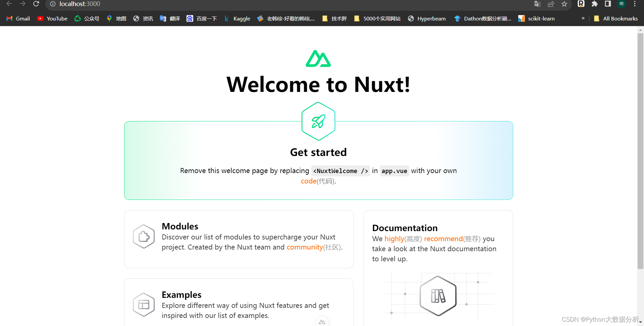Open the 百度一下 bookmark
644x326 pixels.
[x=202, y=18]
